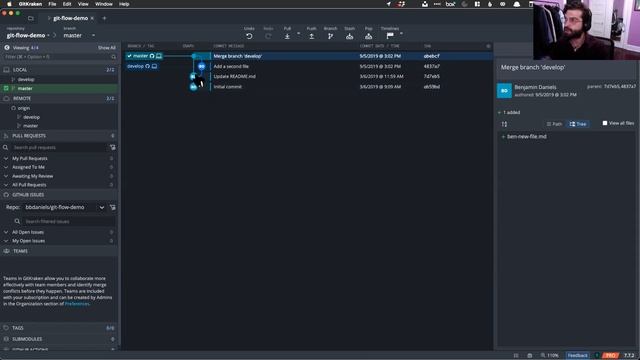The image size is (640, 360).
Task: Switch file view to Tree
Action: (578, 124)
